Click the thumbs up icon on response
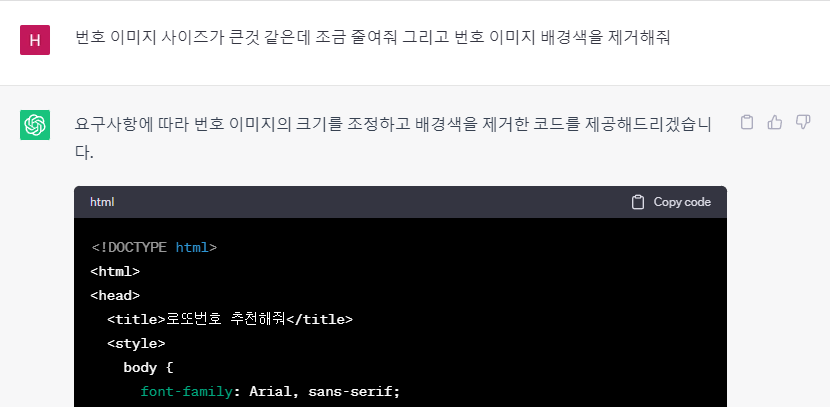The height and width of the screenshot is (407, 830). (x=774, y=122)
